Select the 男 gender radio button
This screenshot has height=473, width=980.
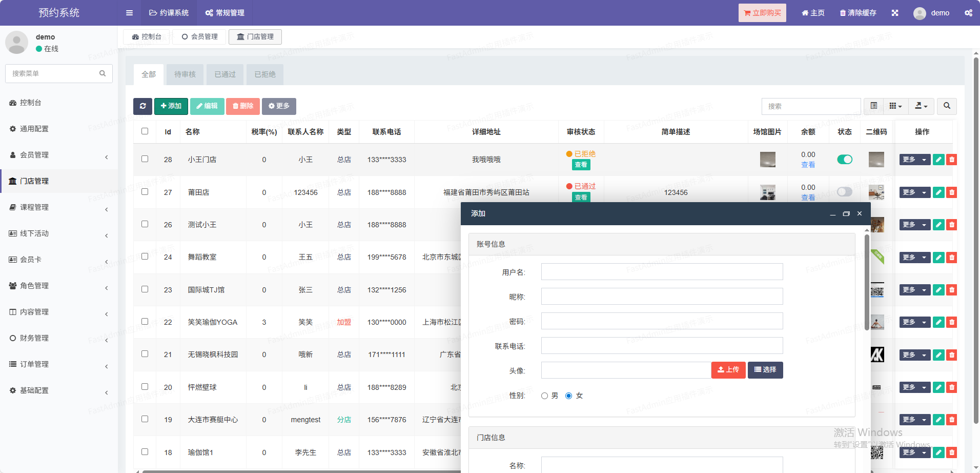pos(545,396)
